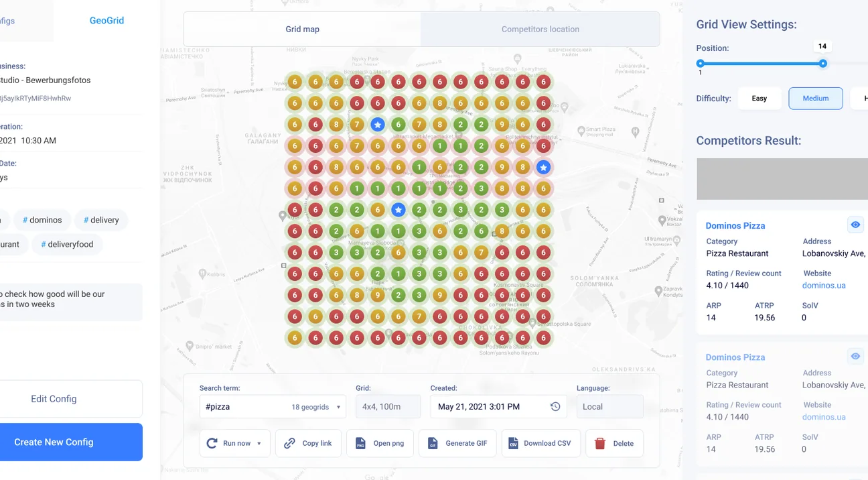
Task: Click the blue star marker in top grid row
Action: click(378, 125)
